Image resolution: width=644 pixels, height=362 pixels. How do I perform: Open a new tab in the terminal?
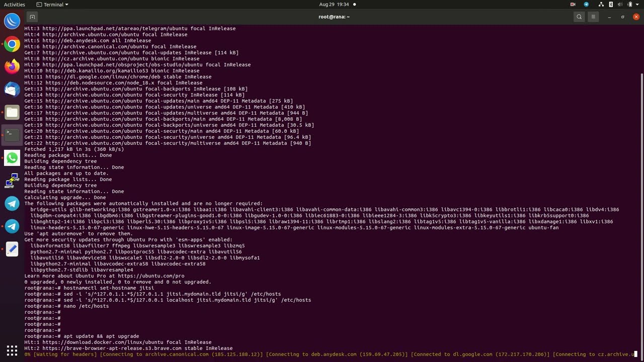tap(32, 17)
